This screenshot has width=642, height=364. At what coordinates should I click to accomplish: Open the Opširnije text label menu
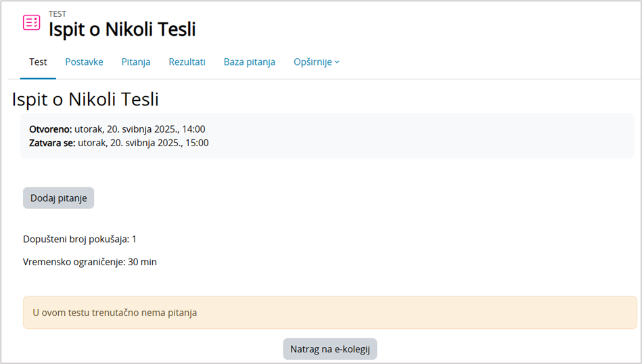tap(313, 62)
